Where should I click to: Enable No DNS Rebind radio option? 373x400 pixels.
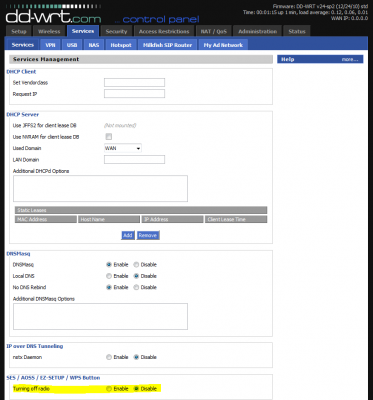109,287
